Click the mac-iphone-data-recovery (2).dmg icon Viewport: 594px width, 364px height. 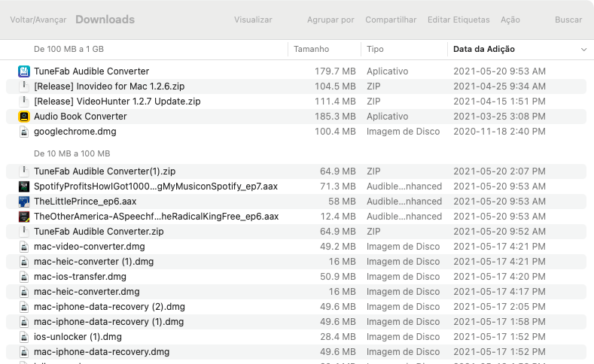coord(24,307)
